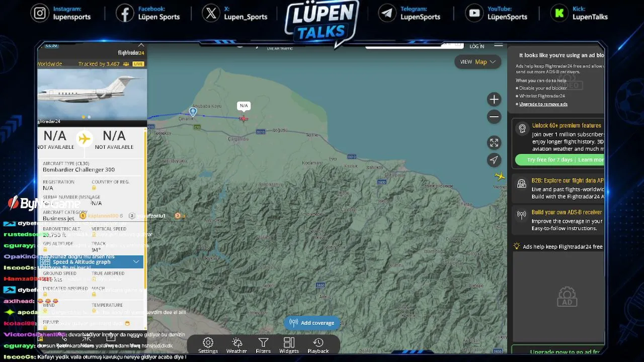This screenshot has height=362, width=644.
Task: Click the locked Vertical Speed icon
Action: pos(94,235)
